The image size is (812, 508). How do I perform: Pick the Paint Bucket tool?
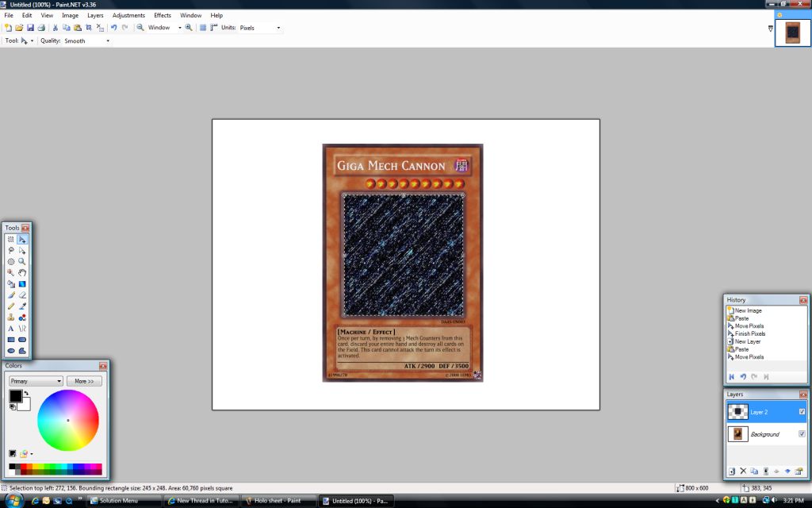(11, 283)
